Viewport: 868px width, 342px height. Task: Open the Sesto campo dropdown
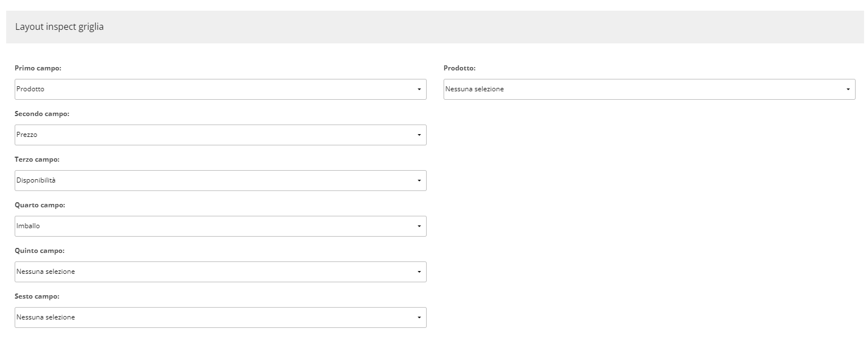220,317
